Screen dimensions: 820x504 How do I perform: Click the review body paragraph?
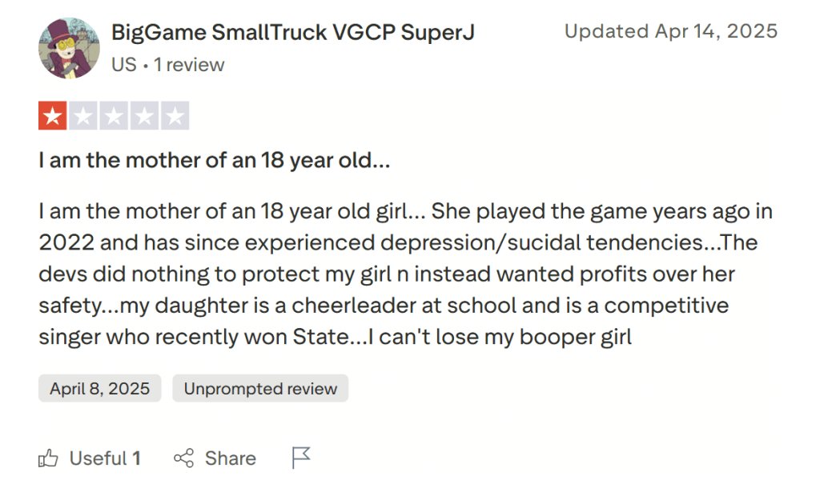click(x=400, y=274)
